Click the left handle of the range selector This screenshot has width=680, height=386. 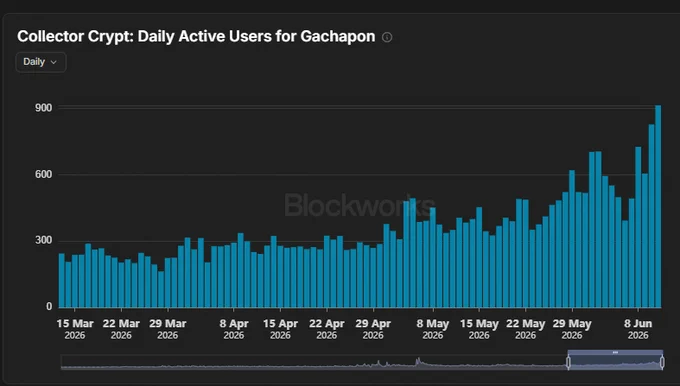coord(568,362)
